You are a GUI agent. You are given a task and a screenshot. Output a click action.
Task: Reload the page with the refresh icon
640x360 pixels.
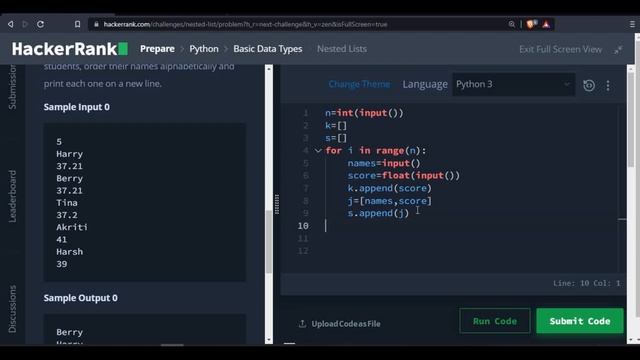click(40, 24)
